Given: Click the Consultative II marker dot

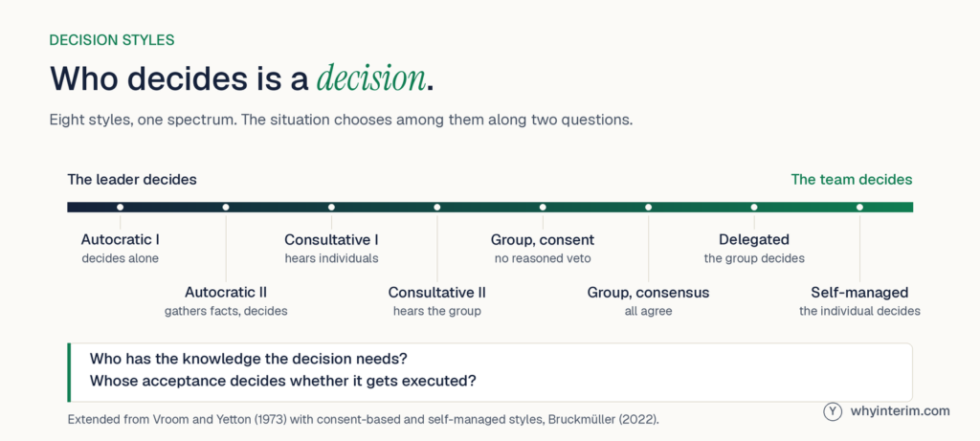Looking at the screenshot, I should tap(436, 207).
